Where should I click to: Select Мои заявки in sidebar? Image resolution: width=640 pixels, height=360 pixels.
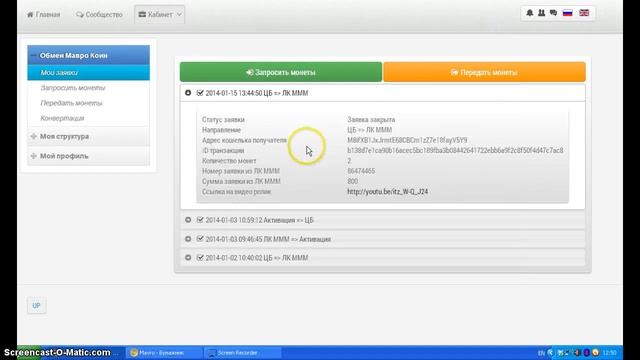[89, 73]
